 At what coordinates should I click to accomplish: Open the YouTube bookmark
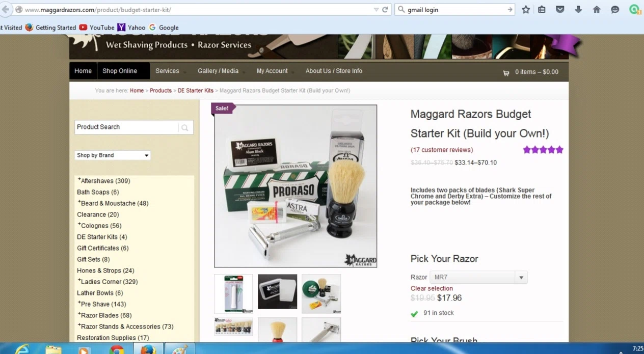click(96, 28)
